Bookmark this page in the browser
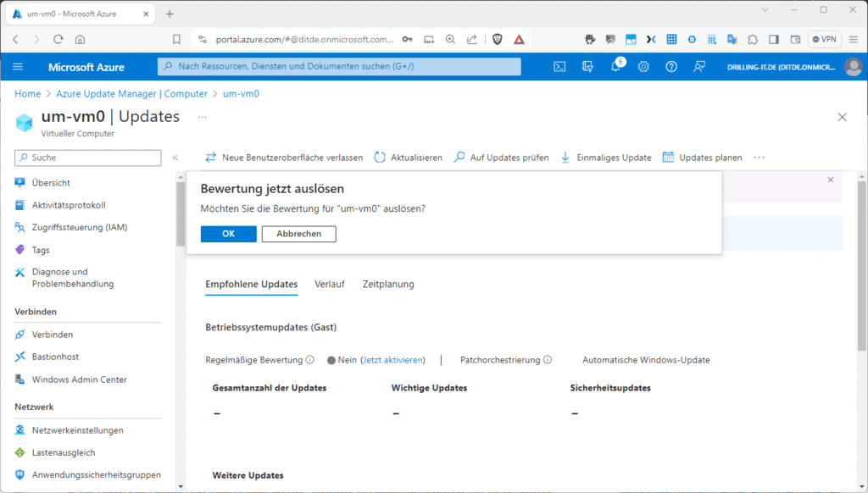868x493 pixels. pyautogui.click(x=176, y=39)
